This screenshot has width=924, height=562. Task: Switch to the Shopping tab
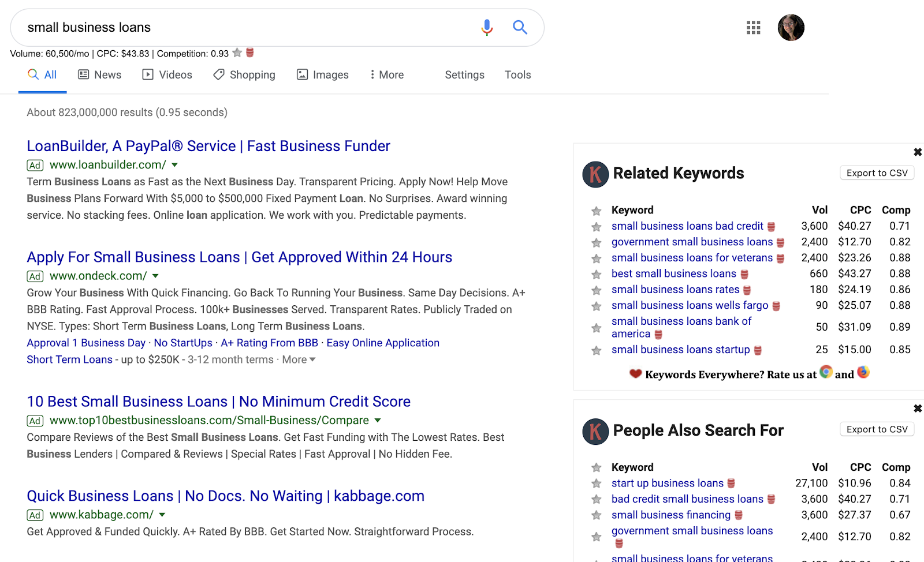coord(244,75)
